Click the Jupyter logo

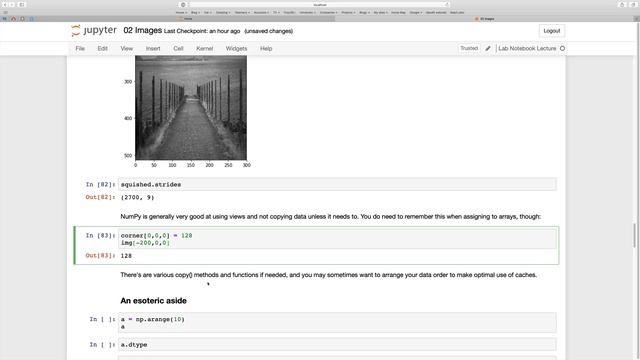coord(94,31)
